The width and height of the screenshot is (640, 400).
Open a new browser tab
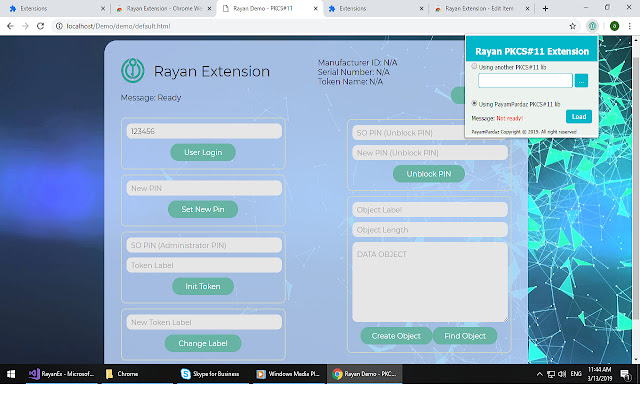(545, 8)
